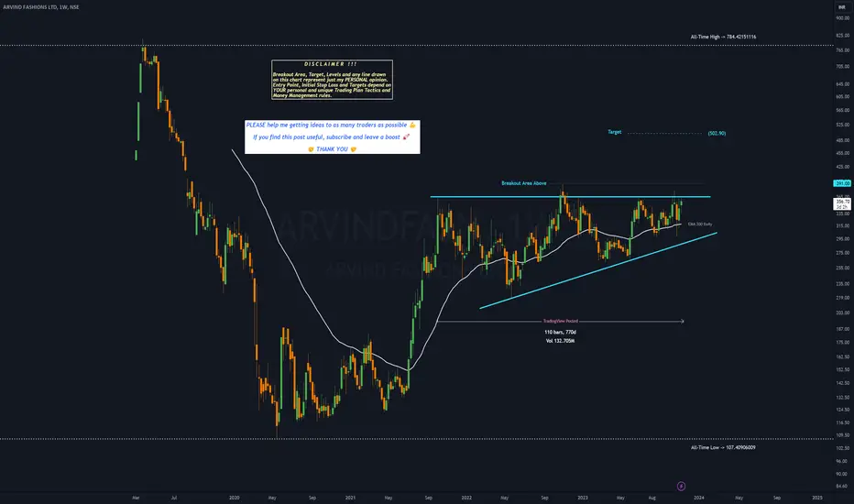Click the Jul label on time axis
This screenshot has height=504, width=854.
click(174, 498)
